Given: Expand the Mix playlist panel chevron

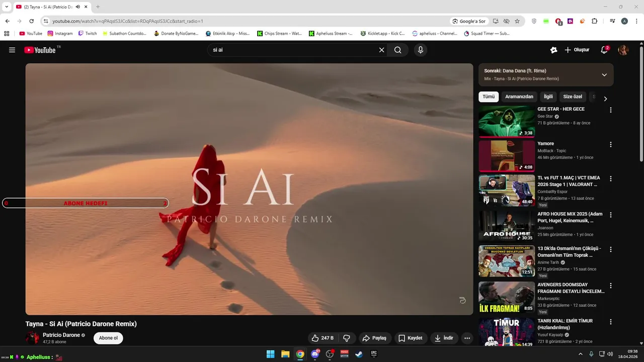Looking at the screenshot, I should (604, 75).
